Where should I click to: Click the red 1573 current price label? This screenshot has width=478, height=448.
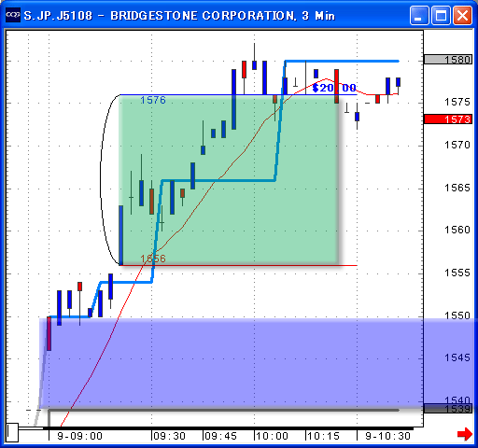(x=448, y=119)
